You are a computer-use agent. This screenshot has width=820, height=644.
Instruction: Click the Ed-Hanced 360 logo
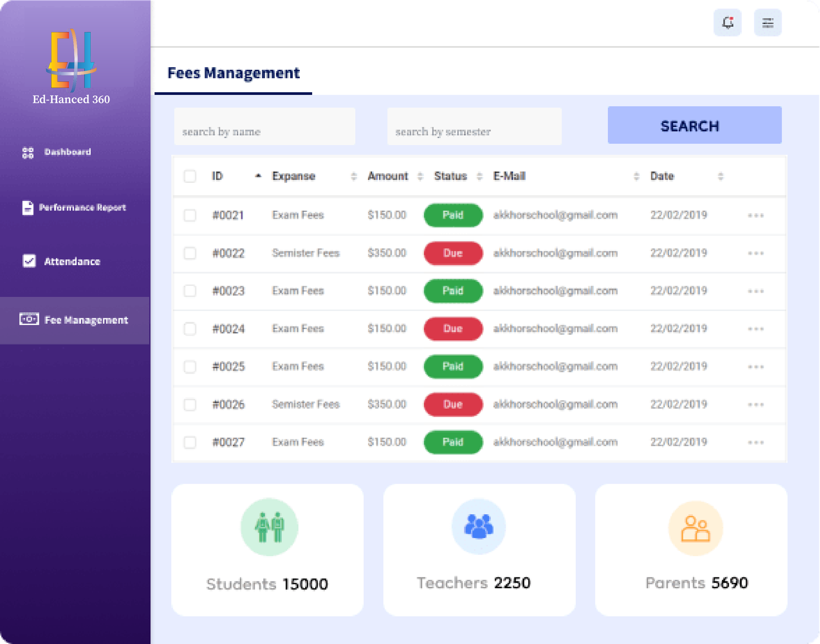pos(71,60)
